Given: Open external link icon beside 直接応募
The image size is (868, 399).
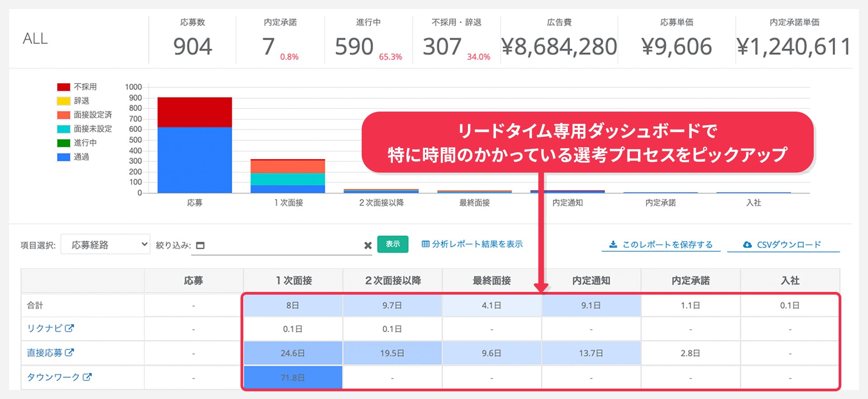Looking at the screenshot, I should (x=69, y=352).
